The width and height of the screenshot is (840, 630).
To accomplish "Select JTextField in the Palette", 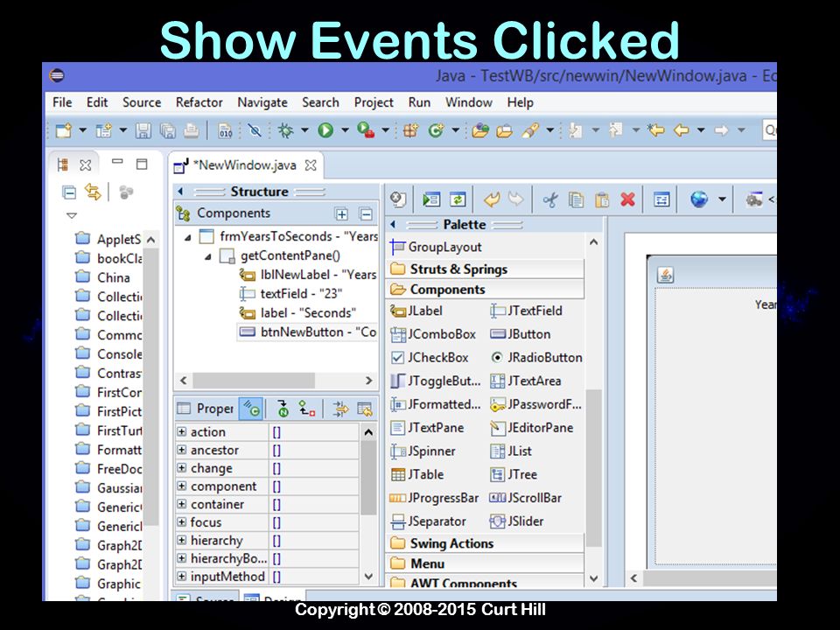I will click(527, 311).
